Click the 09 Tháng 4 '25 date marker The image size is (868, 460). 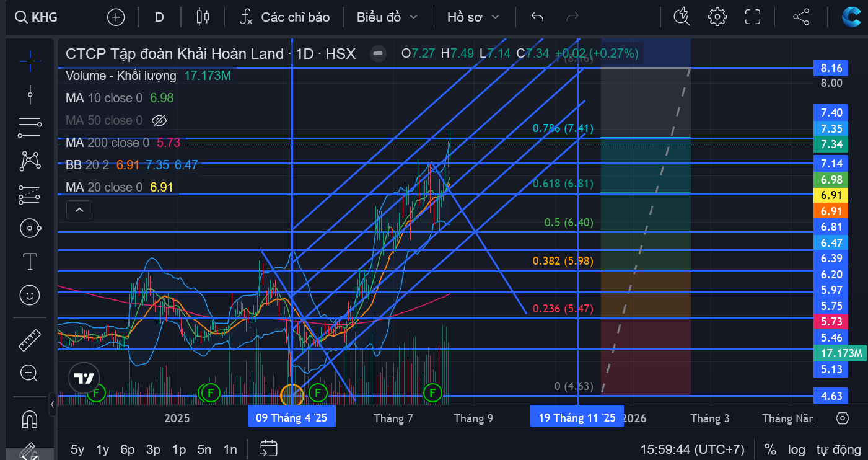click(291, 418)
